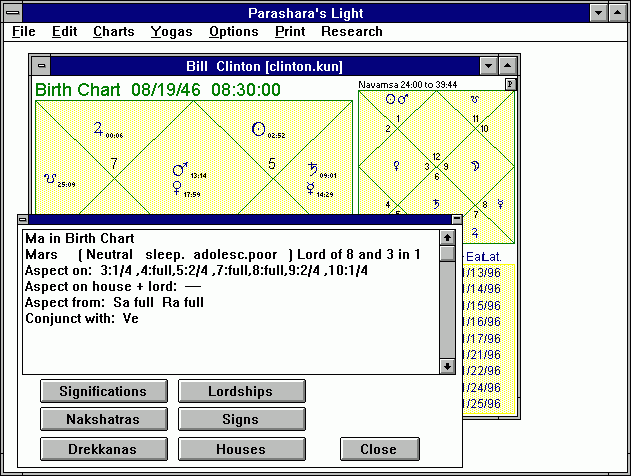
Task: Click sign number 12 in Navamsa chart
Action: tap(436, 157)
